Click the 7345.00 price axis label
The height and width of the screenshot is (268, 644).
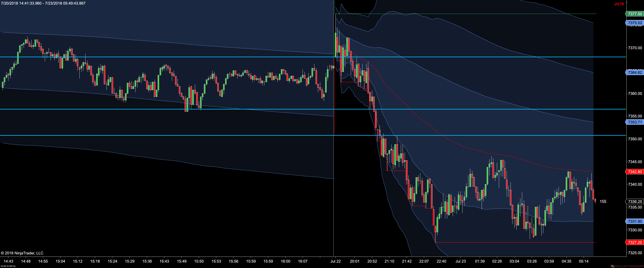(x=635, y=162)
